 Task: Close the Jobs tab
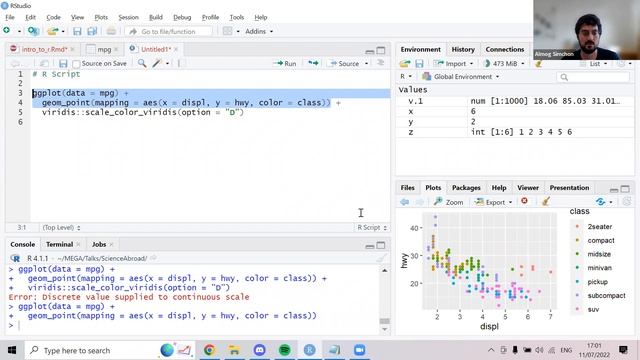pyautogui.click(x=111, y=244)
